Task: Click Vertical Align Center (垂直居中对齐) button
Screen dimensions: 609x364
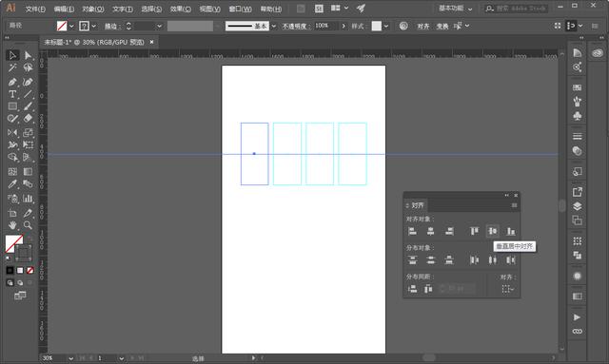Action: [493, 231]
